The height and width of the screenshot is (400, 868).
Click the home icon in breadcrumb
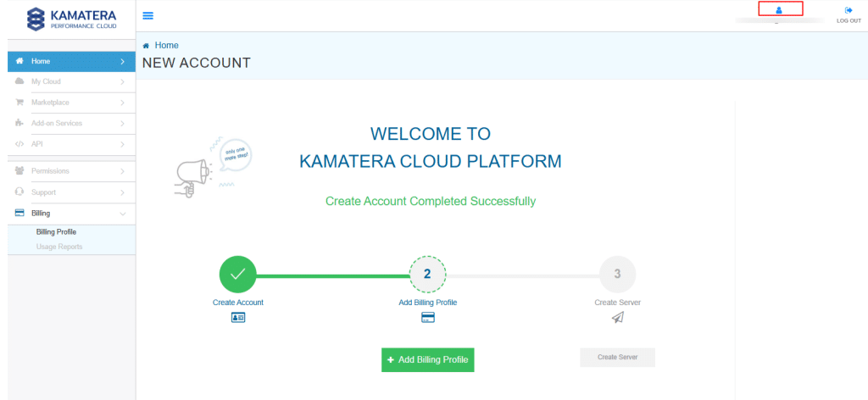(147, 46)
